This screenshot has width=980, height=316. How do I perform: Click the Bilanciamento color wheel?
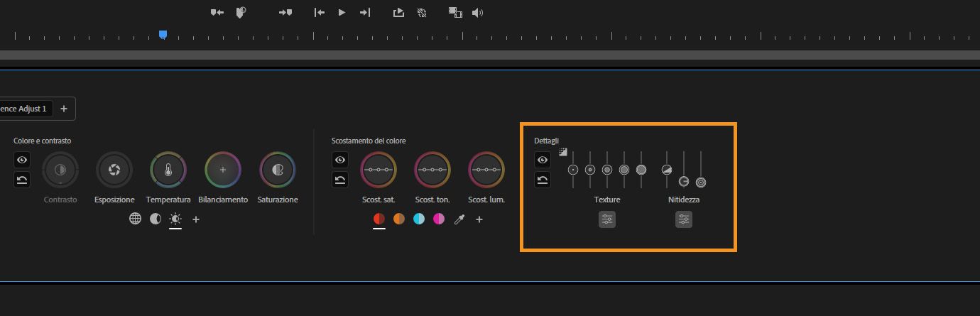coord(223,170)
